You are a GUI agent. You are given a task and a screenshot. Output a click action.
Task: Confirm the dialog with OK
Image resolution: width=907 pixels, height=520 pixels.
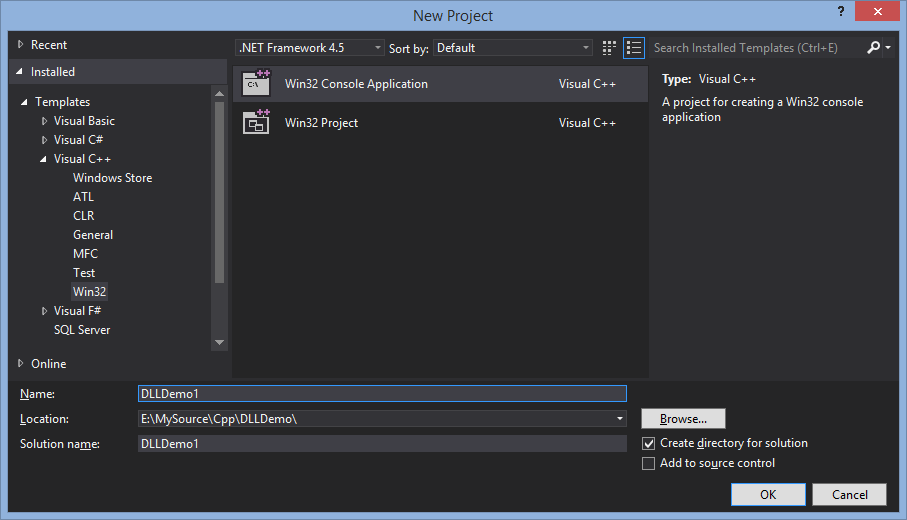pos(768,495)
